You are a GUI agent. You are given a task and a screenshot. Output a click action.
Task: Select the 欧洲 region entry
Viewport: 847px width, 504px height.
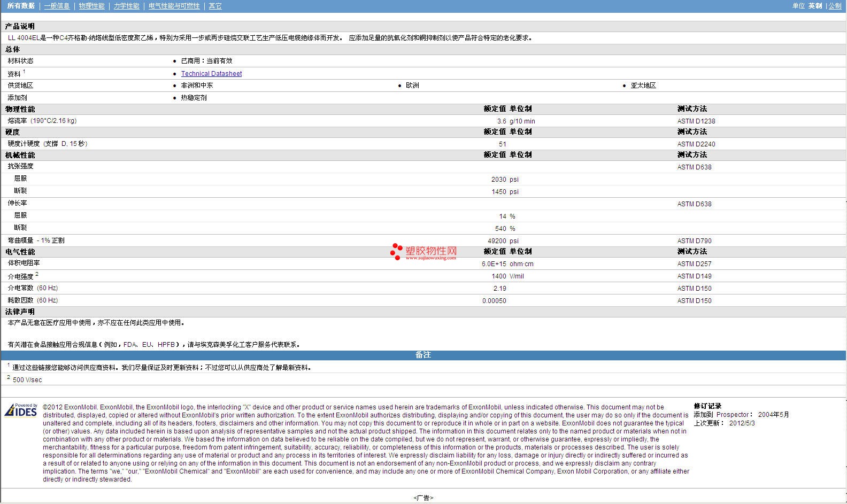(412, 86)
